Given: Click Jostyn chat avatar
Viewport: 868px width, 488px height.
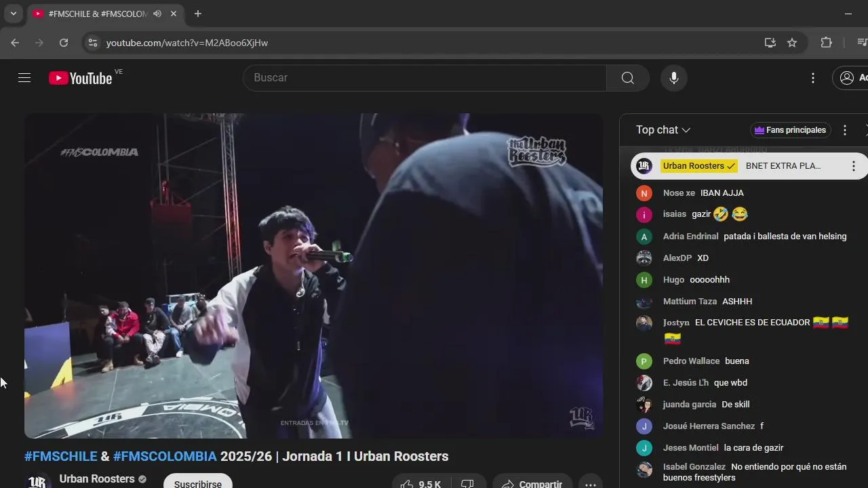Looking at the screenshot, I should [644, 323].
